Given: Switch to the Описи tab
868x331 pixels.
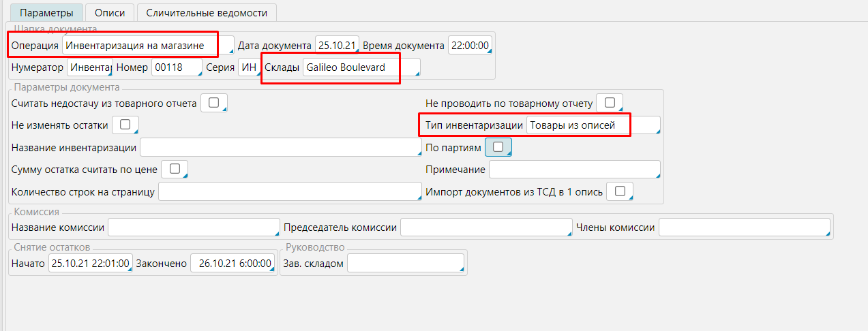Looking at the screenshot, I should (109, 12).
